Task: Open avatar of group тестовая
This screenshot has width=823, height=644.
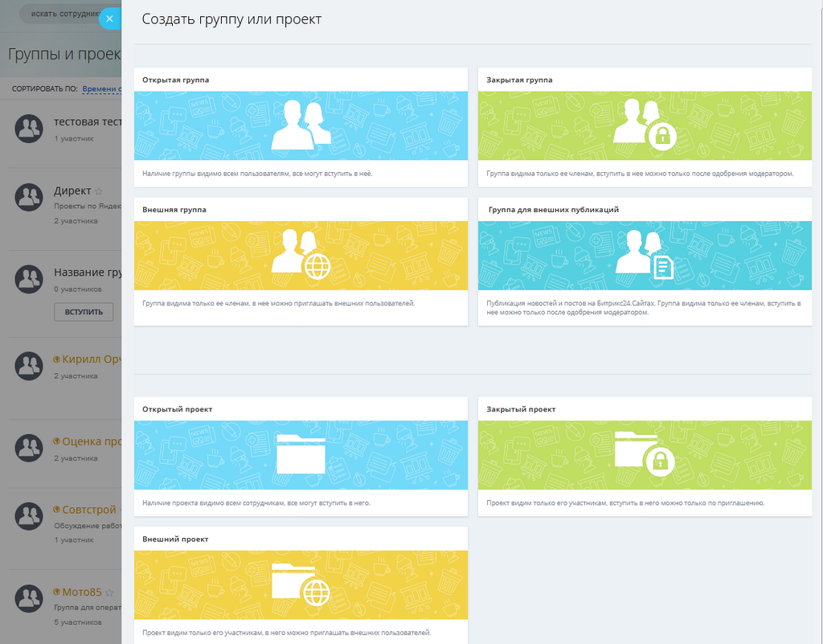Action: coord(29,129)
